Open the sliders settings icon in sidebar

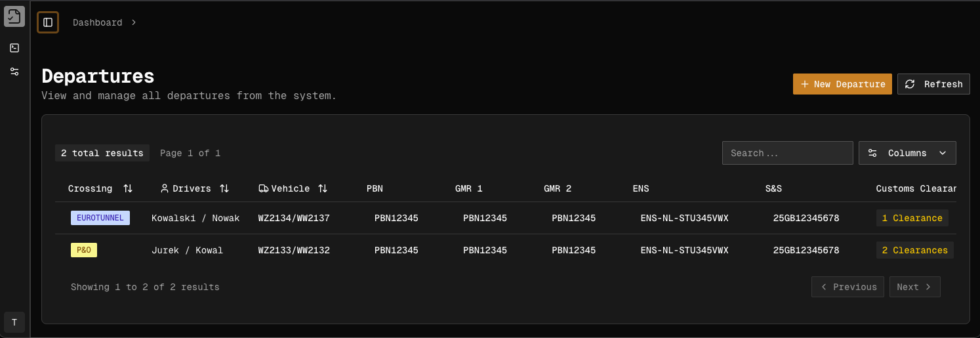pos(14,72)
